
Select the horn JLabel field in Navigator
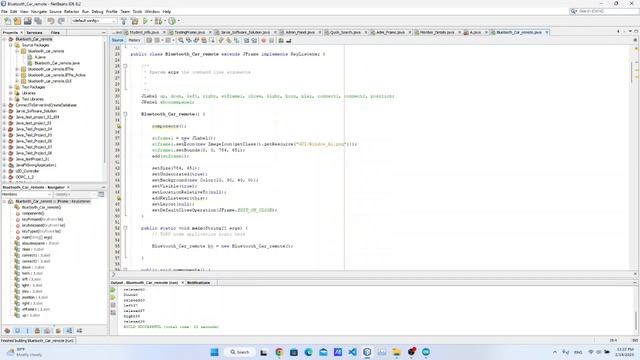(32, 273)
